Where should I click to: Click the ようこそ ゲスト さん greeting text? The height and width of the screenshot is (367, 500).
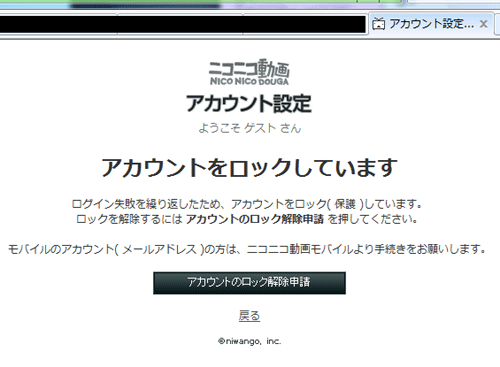(x=249, y=128)
